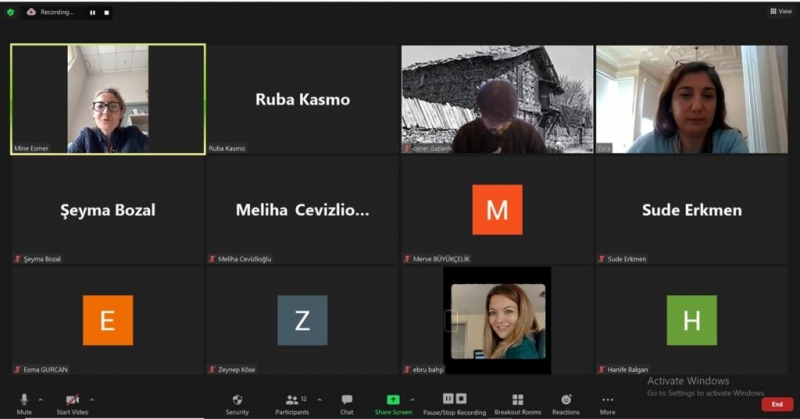Click muted mic icon beside Hanife Balgan name
The image size is (800, 419).
[602, 369]
